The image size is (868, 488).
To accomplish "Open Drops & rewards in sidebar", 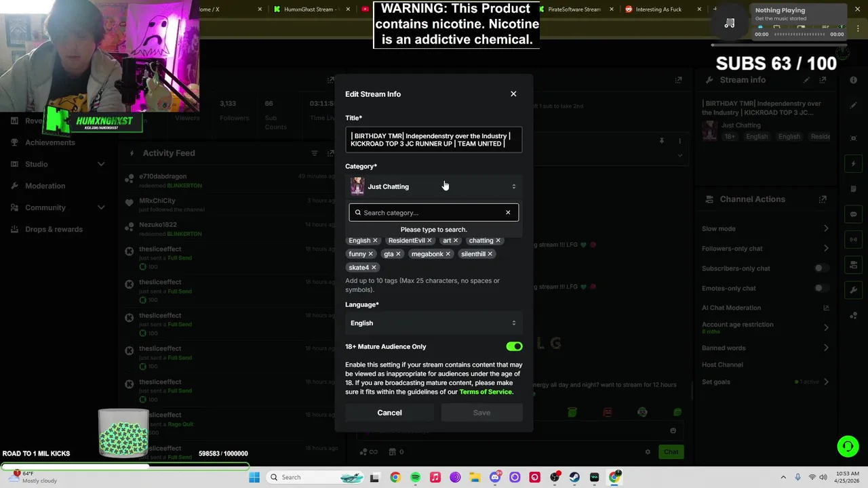I will click(x=54, y=229).
